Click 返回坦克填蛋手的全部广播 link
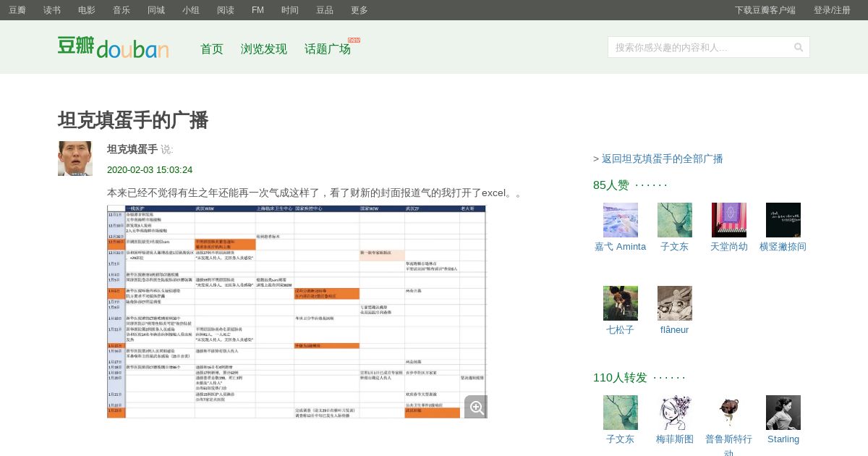 click(x=663, y=159)
